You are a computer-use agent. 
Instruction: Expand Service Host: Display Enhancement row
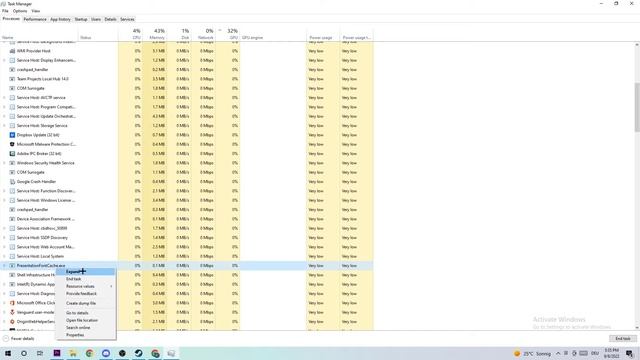click(4, 60)
